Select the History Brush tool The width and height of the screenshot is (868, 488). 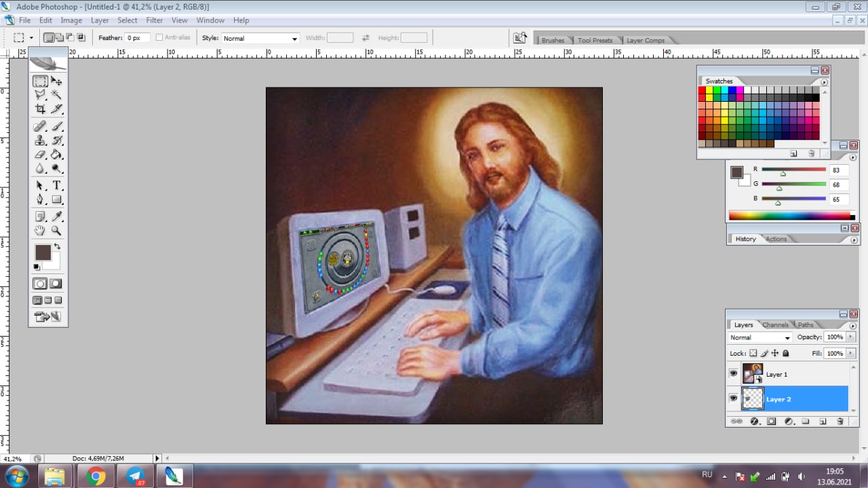pos(57,140)
